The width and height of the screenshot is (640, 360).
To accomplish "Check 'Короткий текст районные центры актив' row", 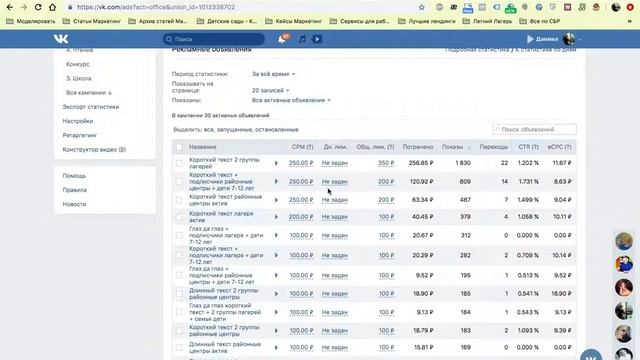I will click(x=179, y=200).
